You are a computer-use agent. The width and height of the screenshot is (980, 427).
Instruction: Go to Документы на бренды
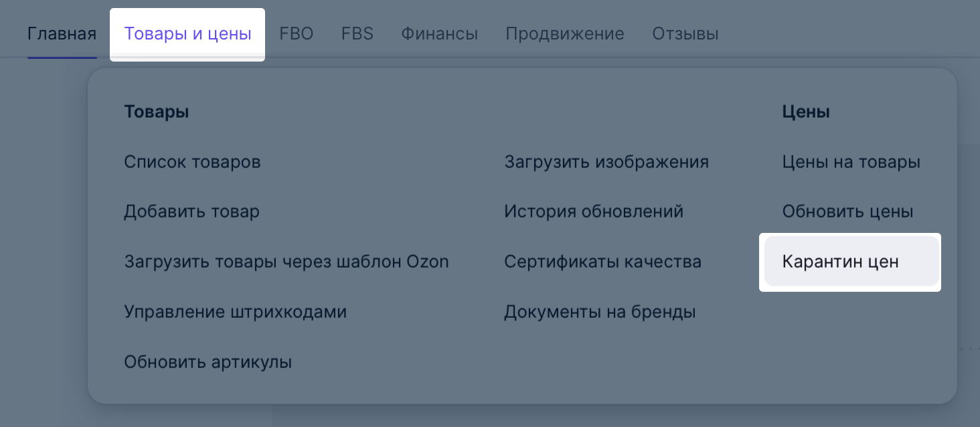pyautogui.click(x=600, y=312)
